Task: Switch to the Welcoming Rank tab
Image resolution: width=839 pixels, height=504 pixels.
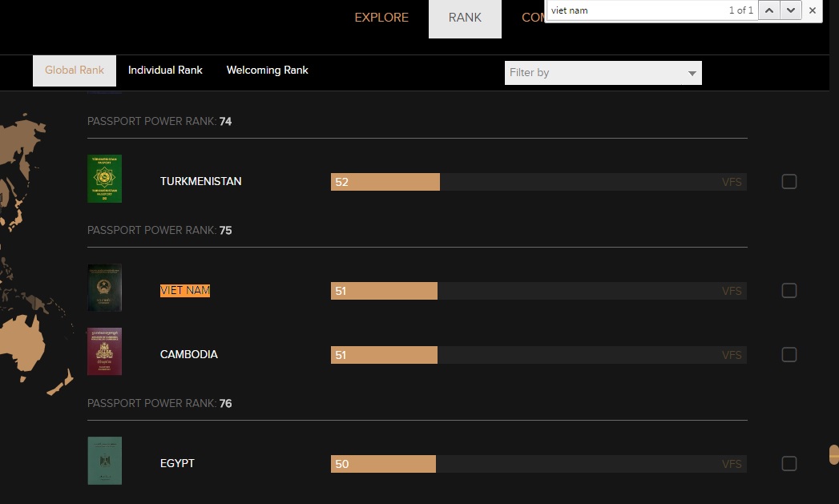Action: (x=267, y=71)
